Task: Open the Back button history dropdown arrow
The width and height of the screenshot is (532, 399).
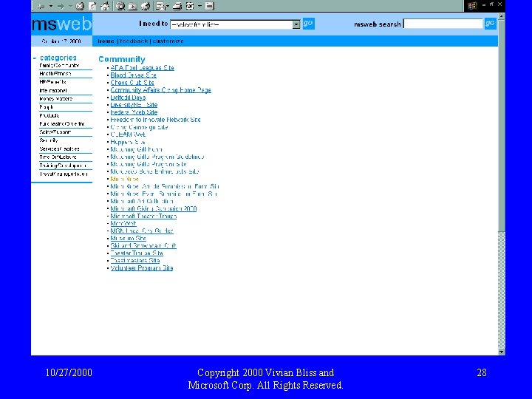Action: [x=51, y=6]
